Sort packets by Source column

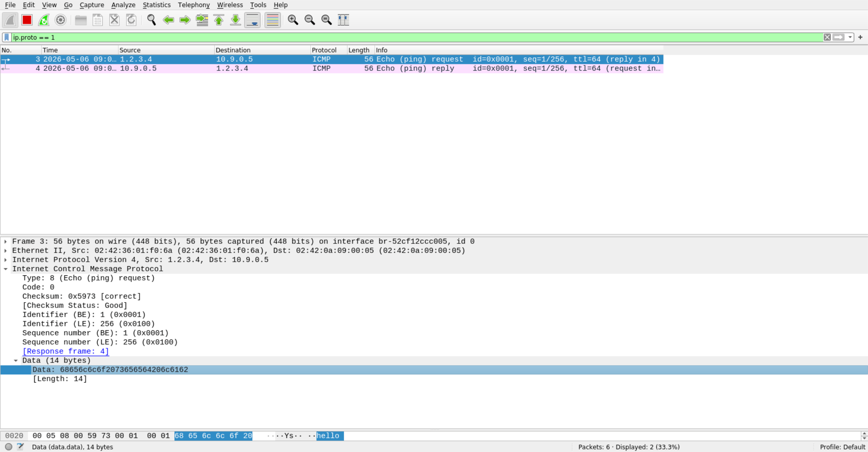pyautogui.click(x=166, y=50)
